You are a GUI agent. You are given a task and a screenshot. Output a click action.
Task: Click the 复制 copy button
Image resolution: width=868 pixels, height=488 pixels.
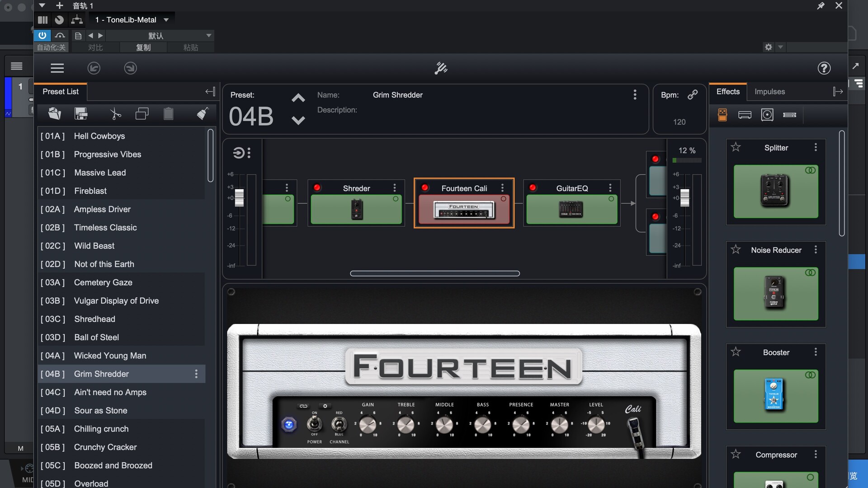[x=143, y=47]
